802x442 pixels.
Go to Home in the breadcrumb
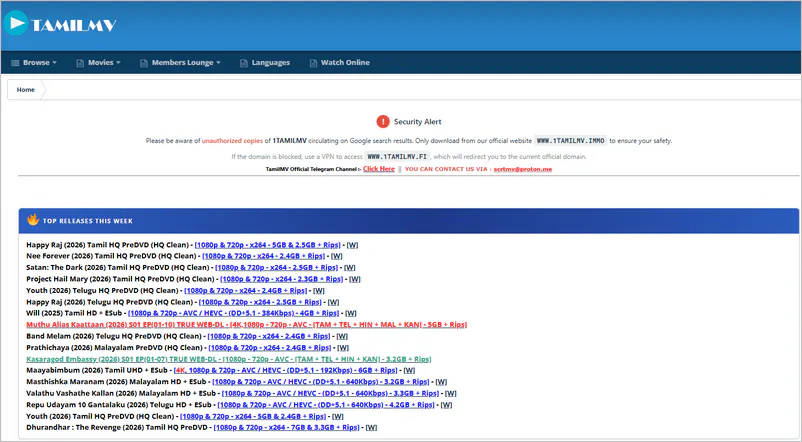click(x=26, y=89)
